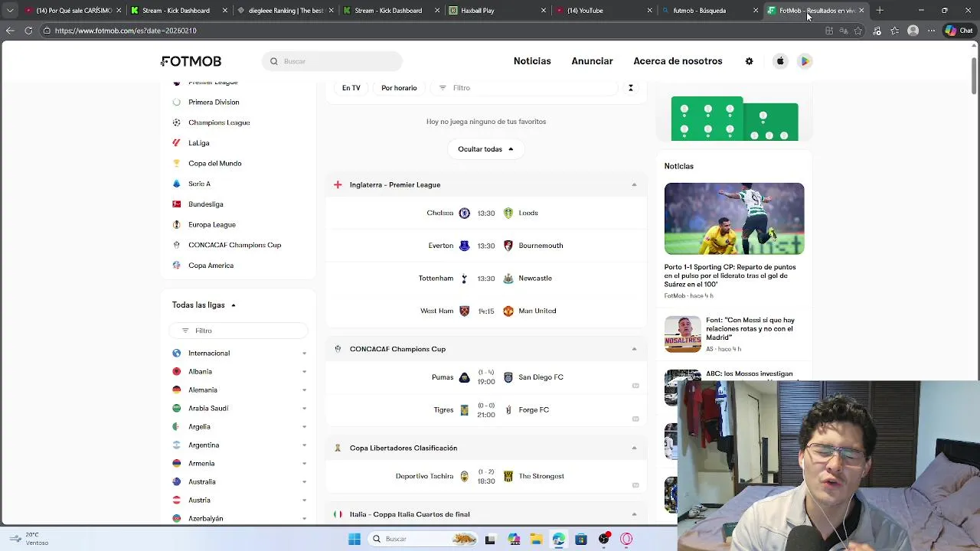This screenshot has height=551, width=980.
Task: Open the West Ham club crest
Action: tap(464, 311)
